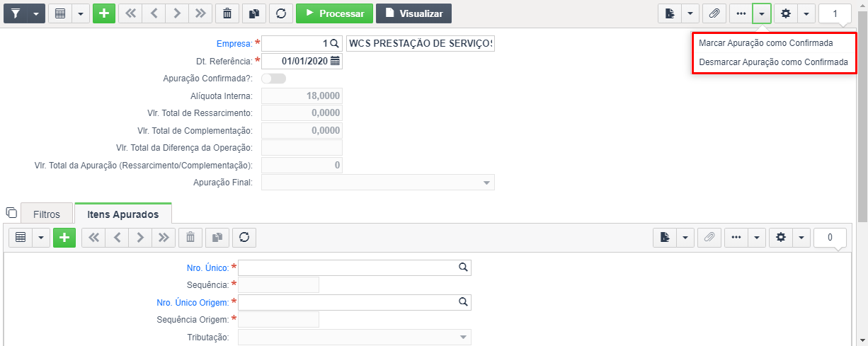Click the refresh icon in top toolbar

[x=281, y=13]
